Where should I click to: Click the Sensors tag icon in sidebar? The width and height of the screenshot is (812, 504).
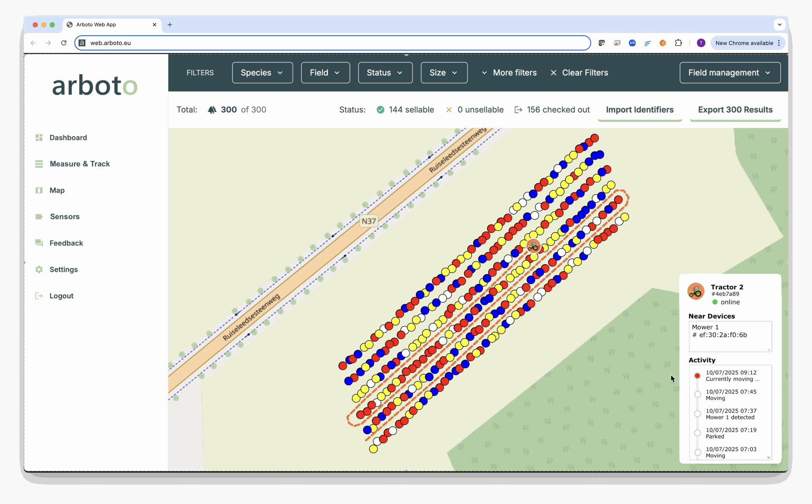click(x=39, y=216)
